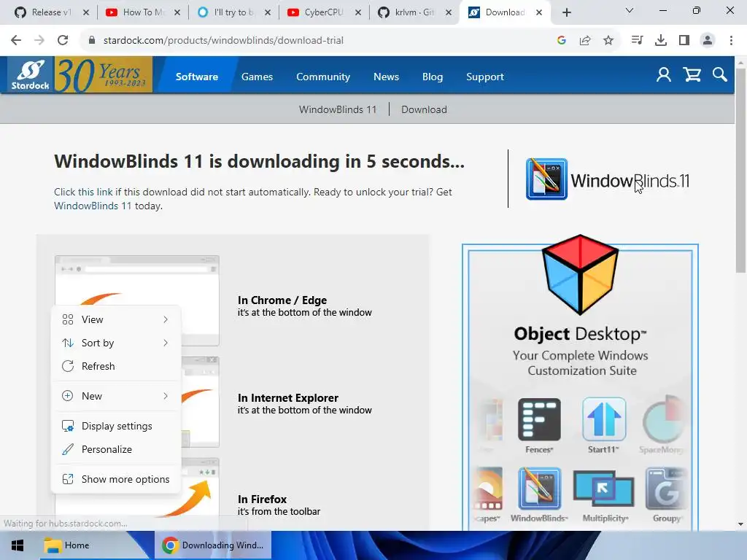Follow the WindowBlinds 11 today link

tap(93, 206)
